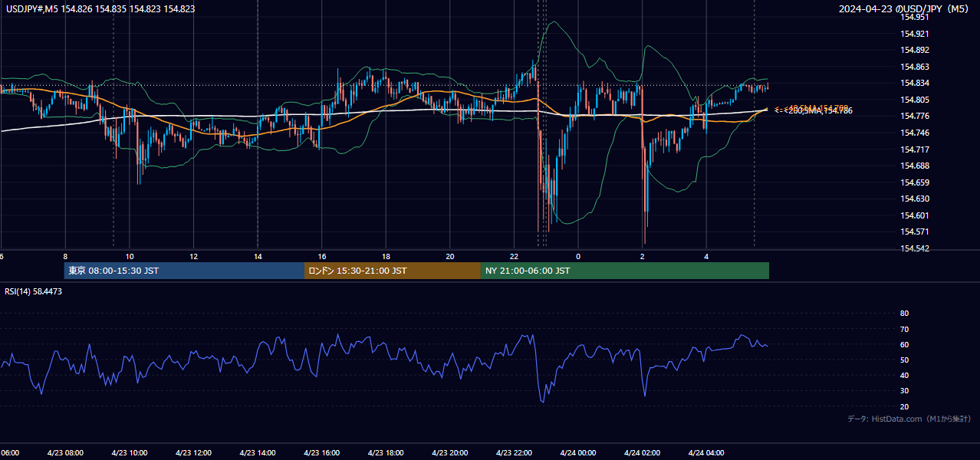The height and width of the screenshot is (460, 980).
Task: Click the bottom date label 4/24 00:00
Action: [x=578, y=453]
